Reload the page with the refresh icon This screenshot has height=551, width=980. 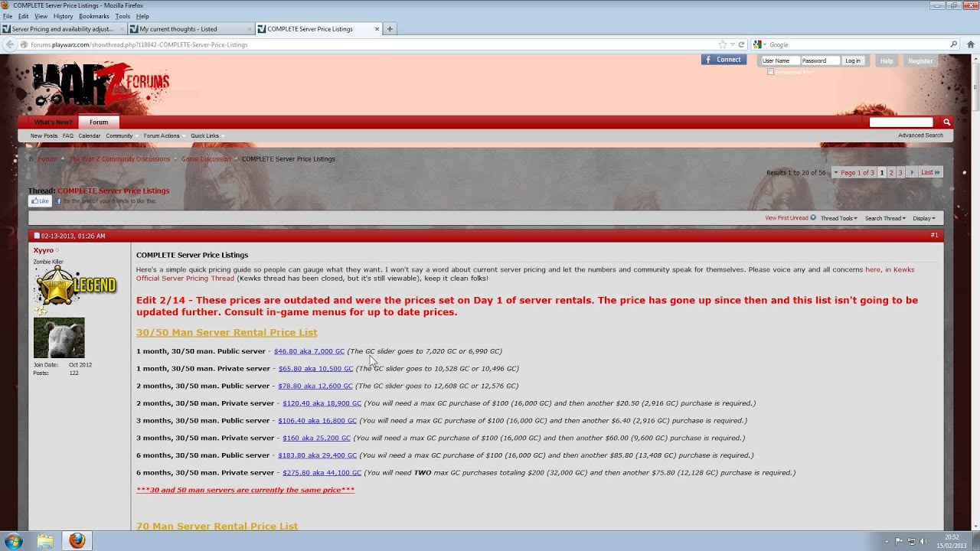click(x=741, y=44)
